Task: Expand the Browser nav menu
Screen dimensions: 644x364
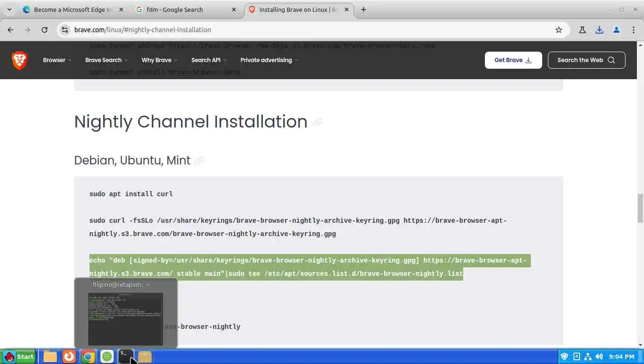Action: (57, 60)
